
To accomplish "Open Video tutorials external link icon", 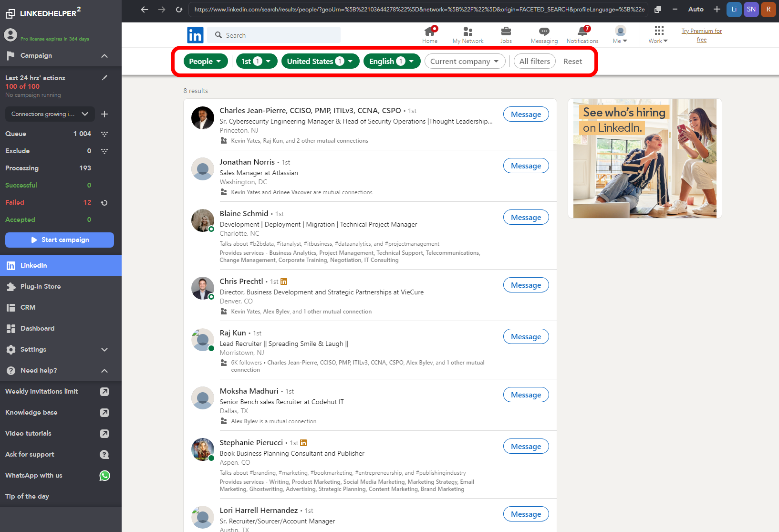I will pos(104,434).
